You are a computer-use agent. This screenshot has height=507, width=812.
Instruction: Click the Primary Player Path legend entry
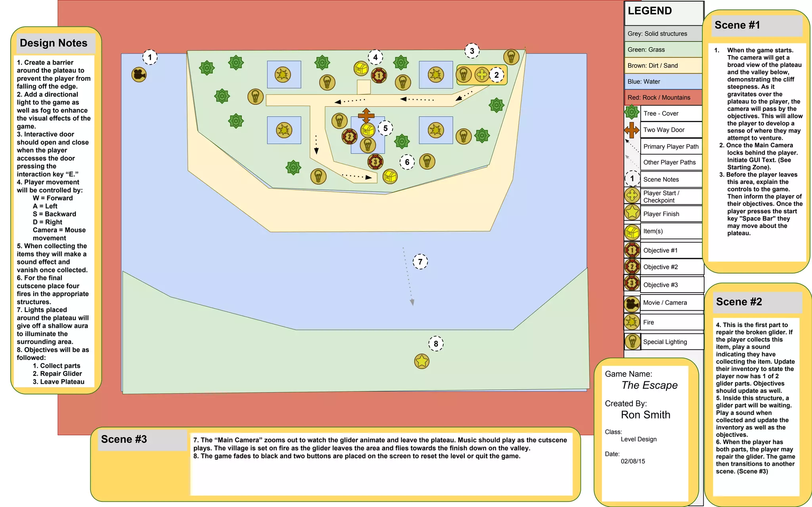coord(671,147)
